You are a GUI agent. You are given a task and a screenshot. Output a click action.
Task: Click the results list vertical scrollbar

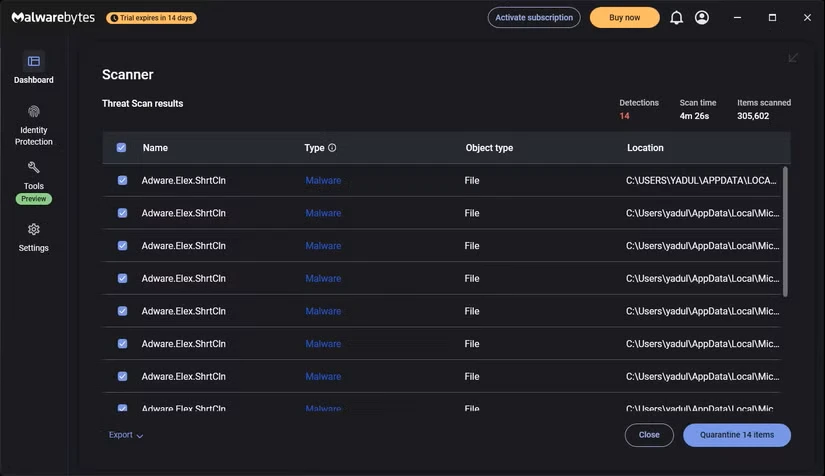click(x=785, y=230)
